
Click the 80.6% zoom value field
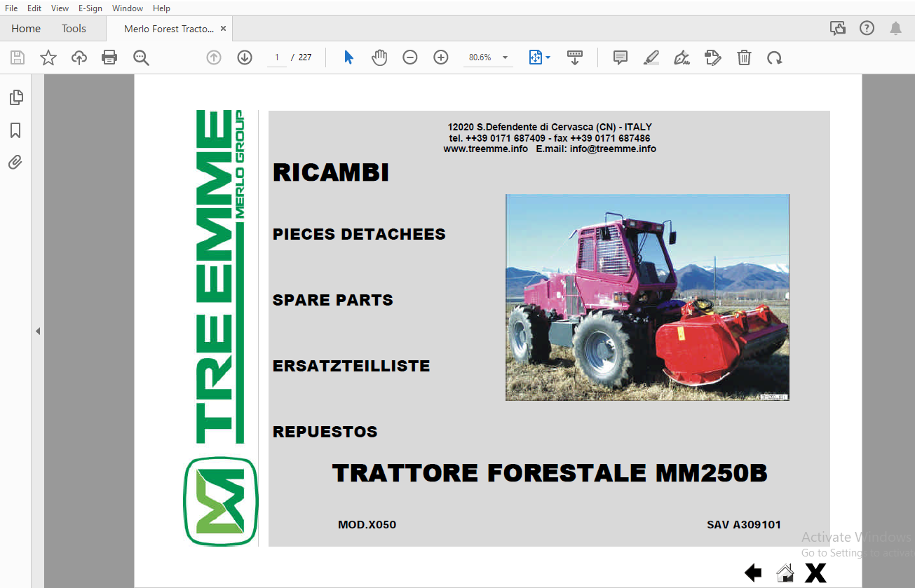click(x=480, y=57)
